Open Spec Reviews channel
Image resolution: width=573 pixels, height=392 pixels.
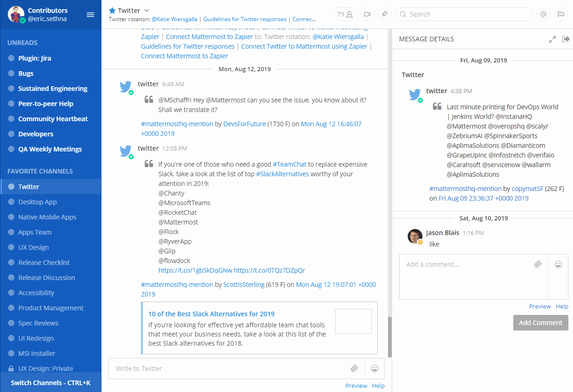pyautogui.click(x=51, y=323)
